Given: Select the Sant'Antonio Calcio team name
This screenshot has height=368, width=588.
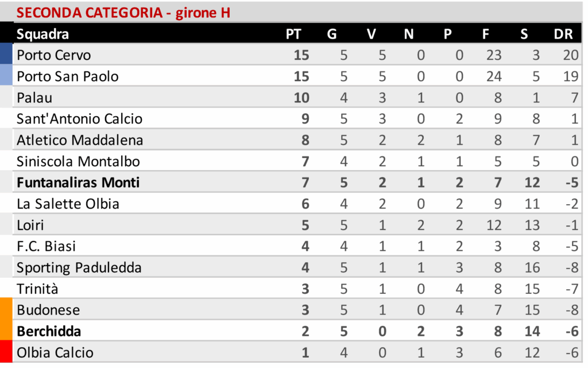Looking at the screenshot, I should [x=79, y=118].
